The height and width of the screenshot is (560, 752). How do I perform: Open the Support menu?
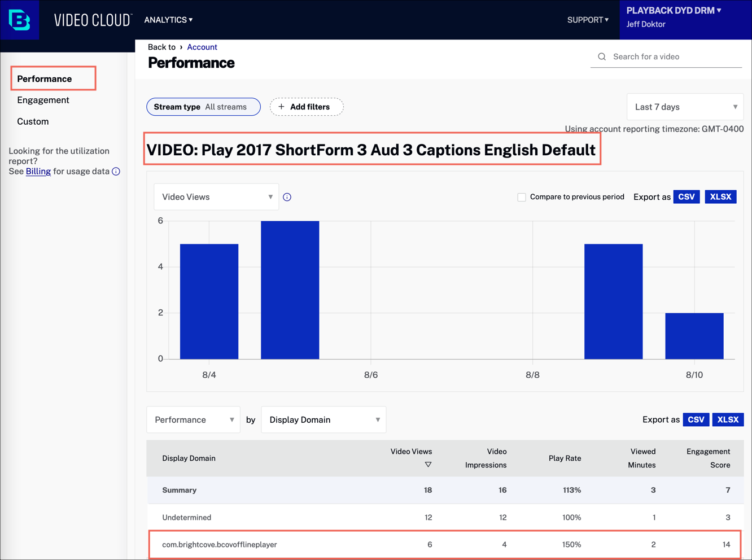588,20
